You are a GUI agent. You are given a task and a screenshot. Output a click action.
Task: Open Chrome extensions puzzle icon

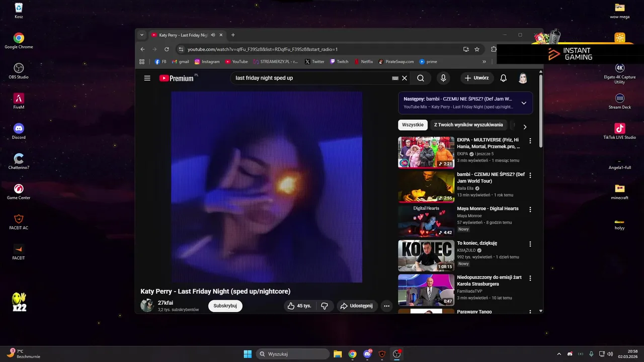(494, 49)
